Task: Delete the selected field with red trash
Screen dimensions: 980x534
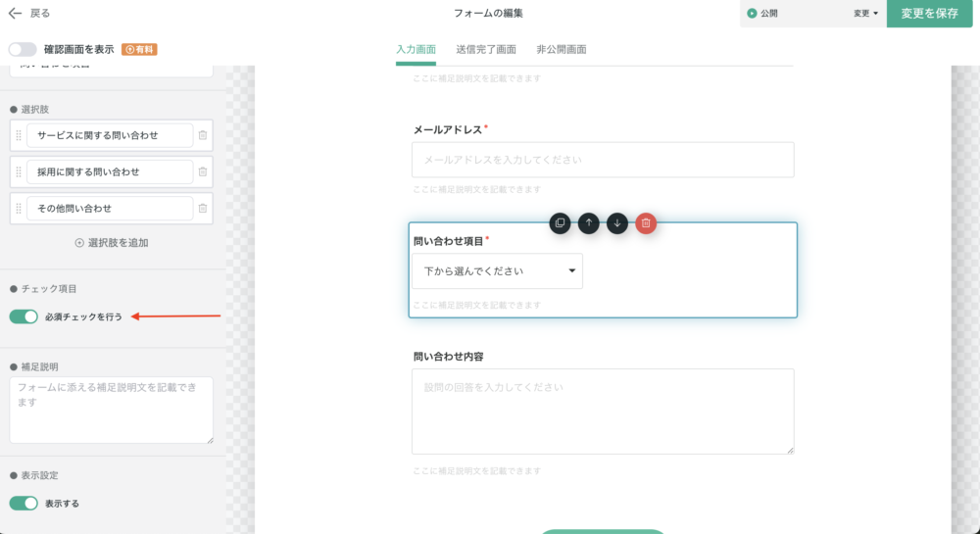Action: (x=646, y=223)
